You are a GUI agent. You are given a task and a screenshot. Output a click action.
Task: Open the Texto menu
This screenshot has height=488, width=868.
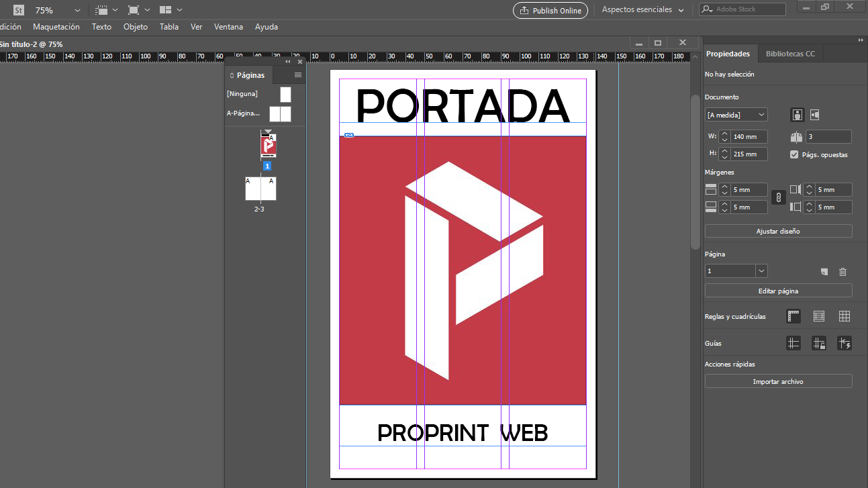(x=101, y=27)
